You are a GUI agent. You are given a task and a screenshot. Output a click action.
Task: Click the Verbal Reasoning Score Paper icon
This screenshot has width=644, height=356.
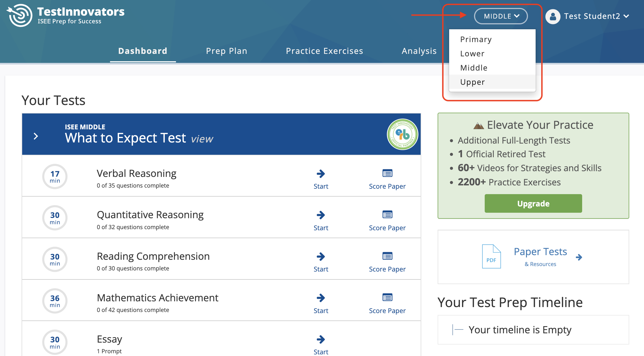pos(387,173)
